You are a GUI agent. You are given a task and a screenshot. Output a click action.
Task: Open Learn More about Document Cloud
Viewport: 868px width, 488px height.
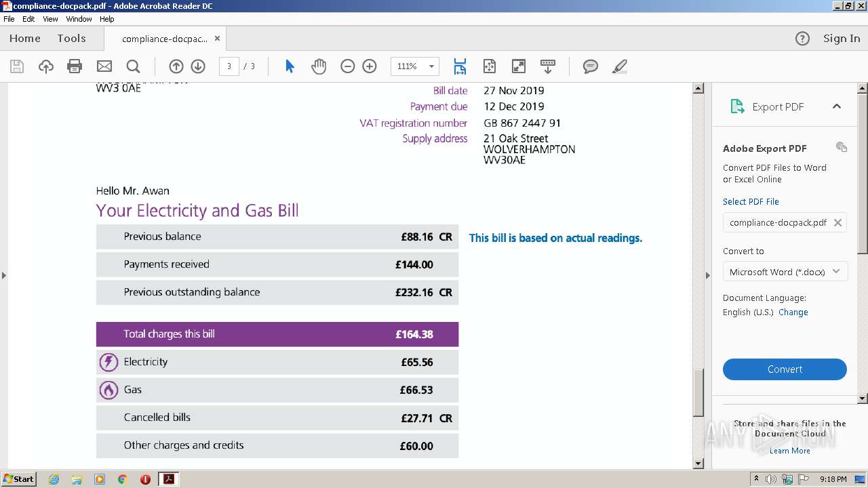click(790, 451)
